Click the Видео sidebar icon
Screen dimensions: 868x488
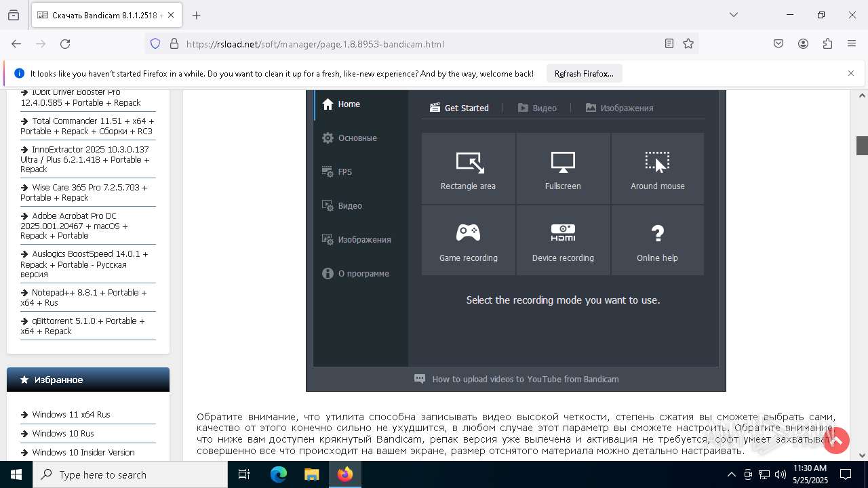pyautogui.click(x=328, y=205)
